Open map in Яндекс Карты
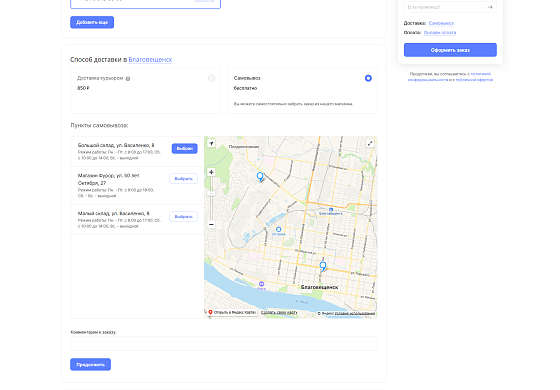Image resolution: width=560 pixels, height=390 pixels. 232,312
